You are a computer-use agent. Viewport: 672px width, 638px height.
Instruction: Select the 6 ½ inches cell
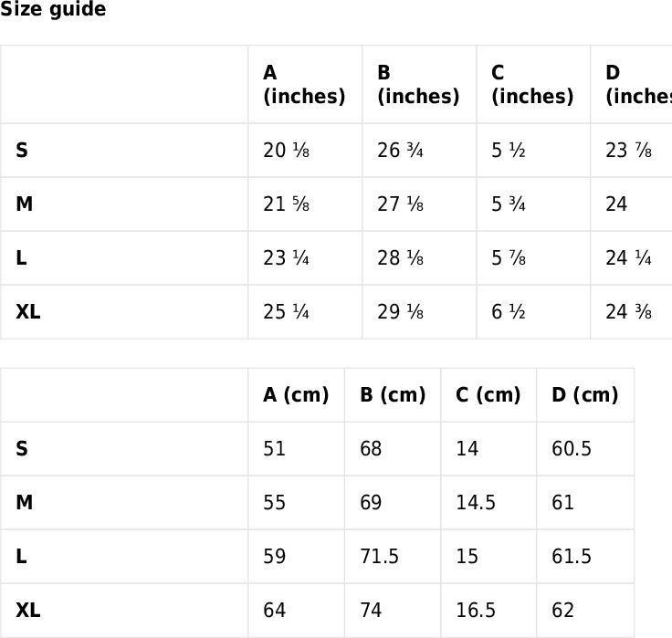(509, 312)
